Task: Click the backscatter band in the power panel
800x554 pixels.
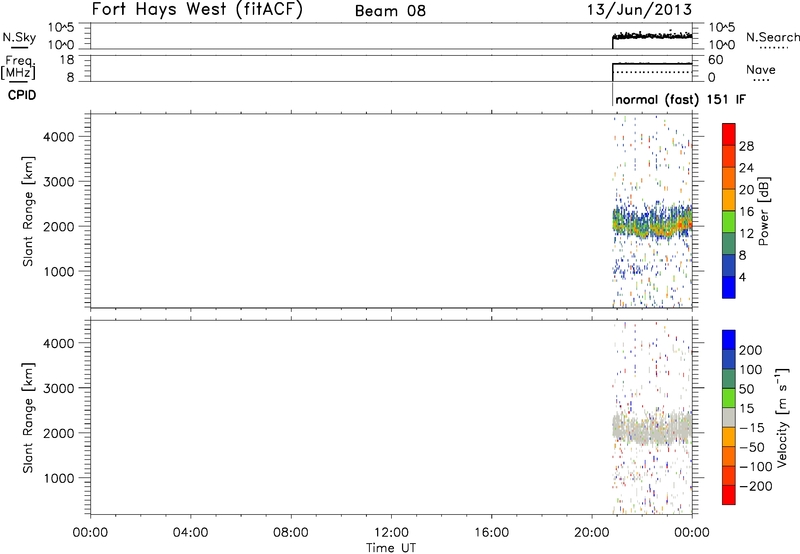Action: (652, 222)
